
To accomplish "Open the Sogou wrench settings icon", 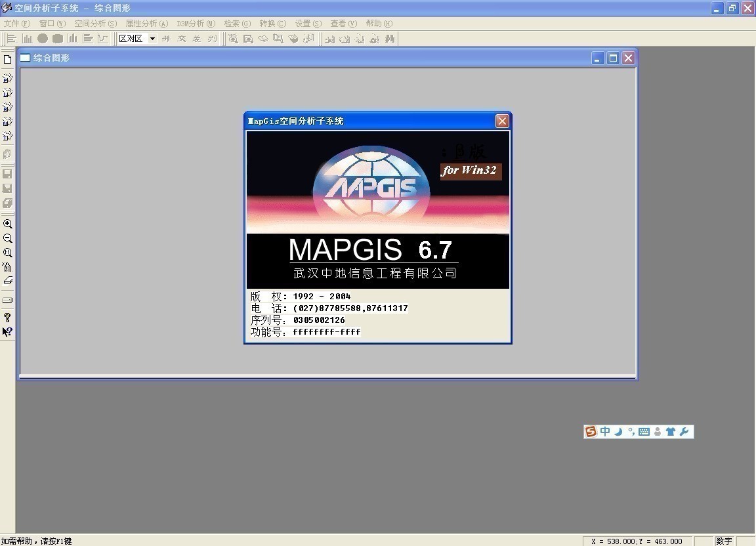I will [x=684, y=431].
